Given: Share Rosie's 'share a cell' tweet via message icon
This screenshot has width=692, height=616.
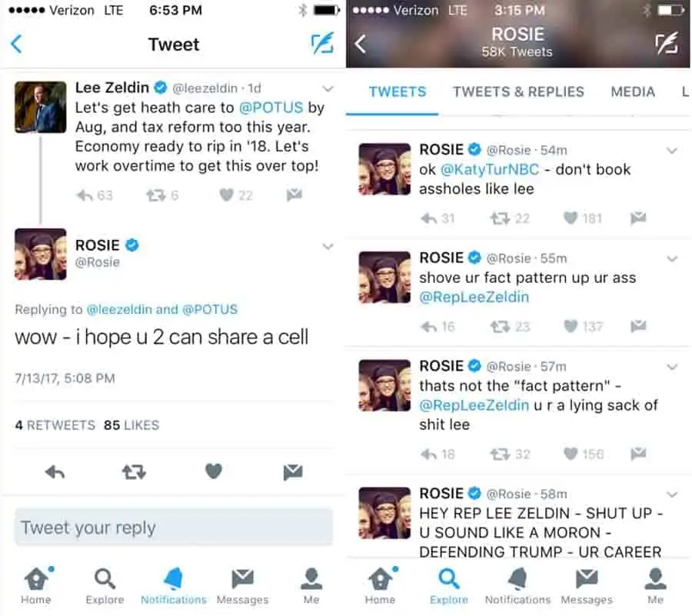Looking at the screenshot, I should (293, 472).
